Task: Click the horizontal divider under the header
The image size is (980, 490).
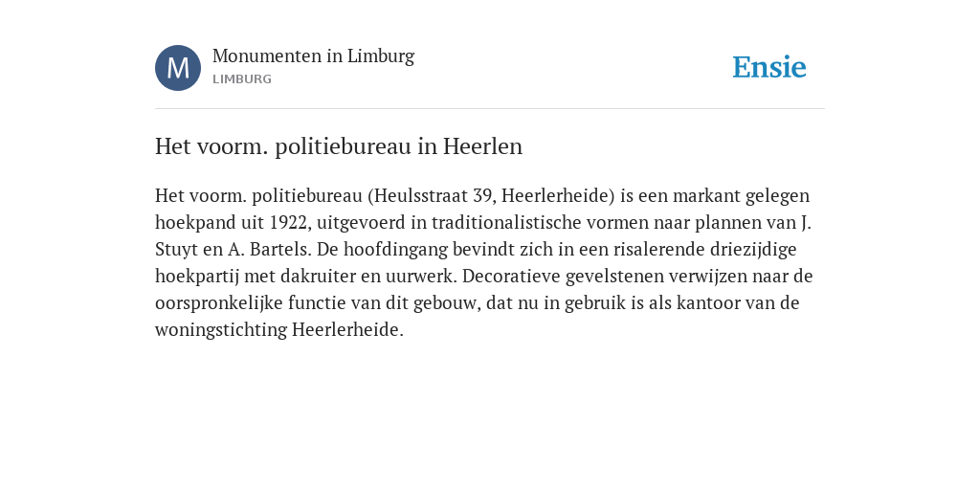Action: pyautogui.click(x=490, y=109)
